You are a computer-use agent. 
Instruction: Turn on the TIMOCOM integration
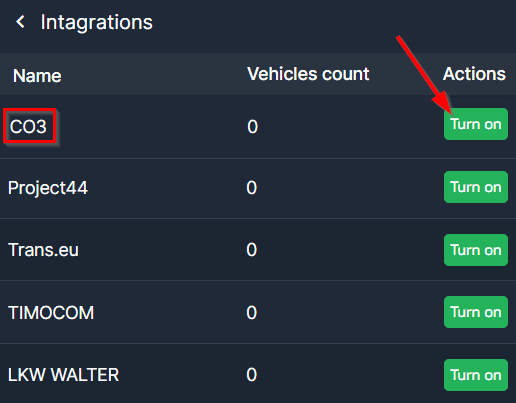coord(476,312)
